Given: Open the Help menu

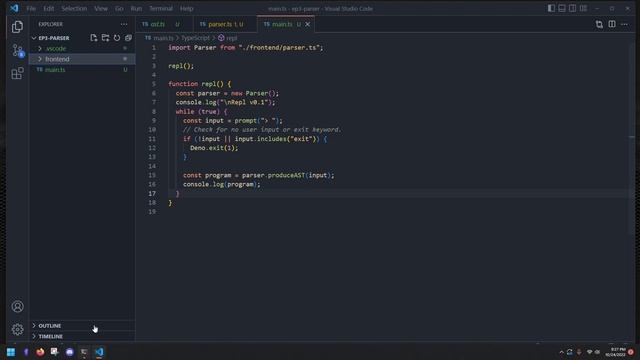Looking at the screenshot, I should (187, 8).
